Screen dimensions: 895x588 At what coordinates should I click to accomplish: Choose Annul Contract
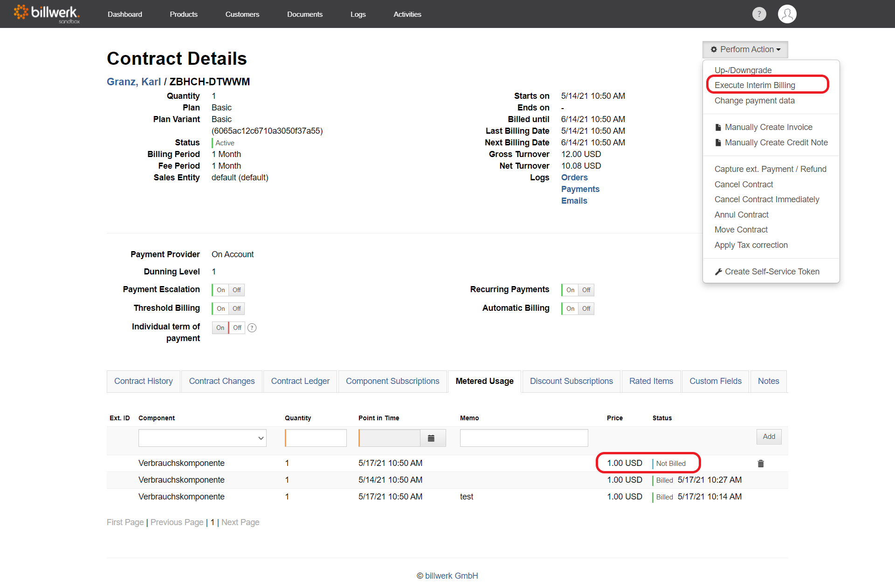742,215
